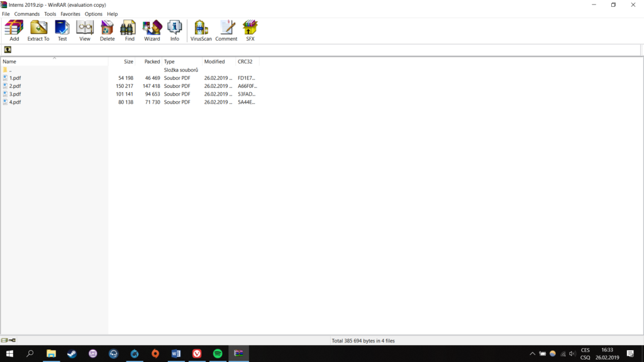Open Word from the taskbar
This screenshot has width=644, height=362.
pos(176,353)
